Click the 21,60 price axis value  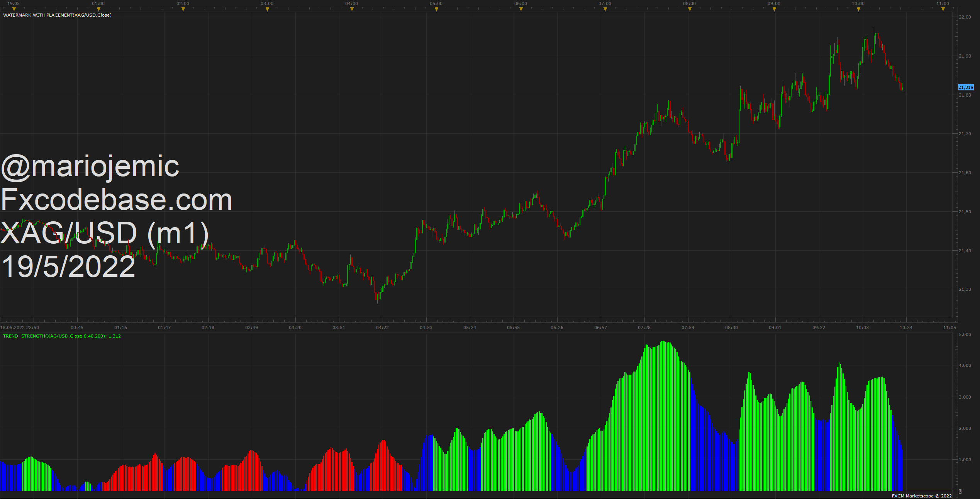tap(965, 173)
